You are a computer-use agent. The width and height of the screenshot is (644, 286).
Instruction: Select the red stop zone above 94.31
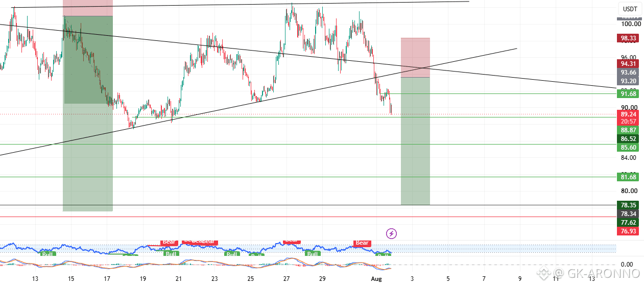[415, 58]
